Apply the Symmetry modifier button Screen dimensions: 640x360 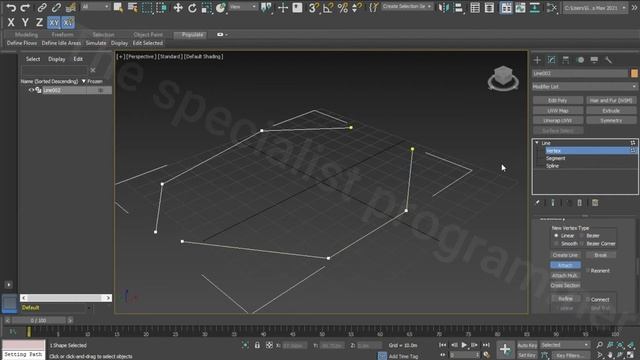pyautogui.click(x=611, y=121)
